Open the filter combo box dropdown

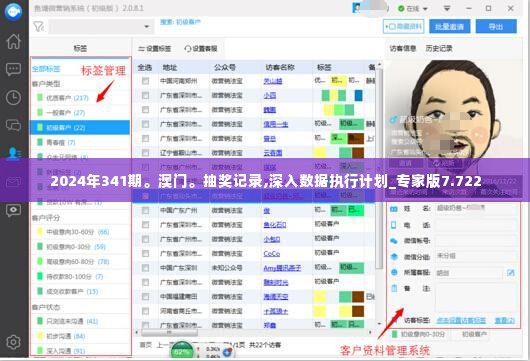(x=147, y=26)
